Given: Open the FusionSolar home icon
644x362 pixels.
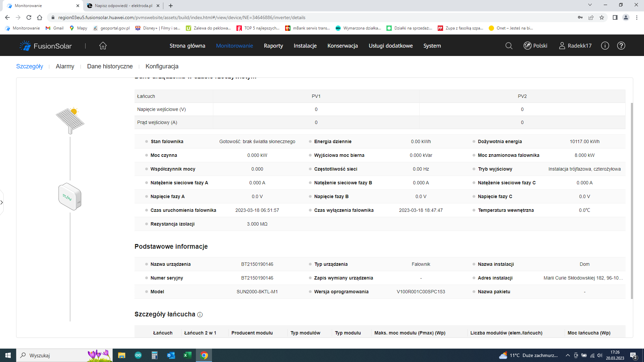Looking at the screenshot, I should [x=103, y=46].
